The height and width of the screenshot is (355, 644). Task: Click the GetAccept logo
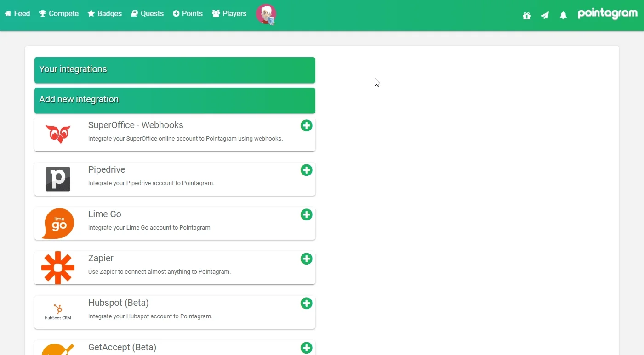point(58,349)
